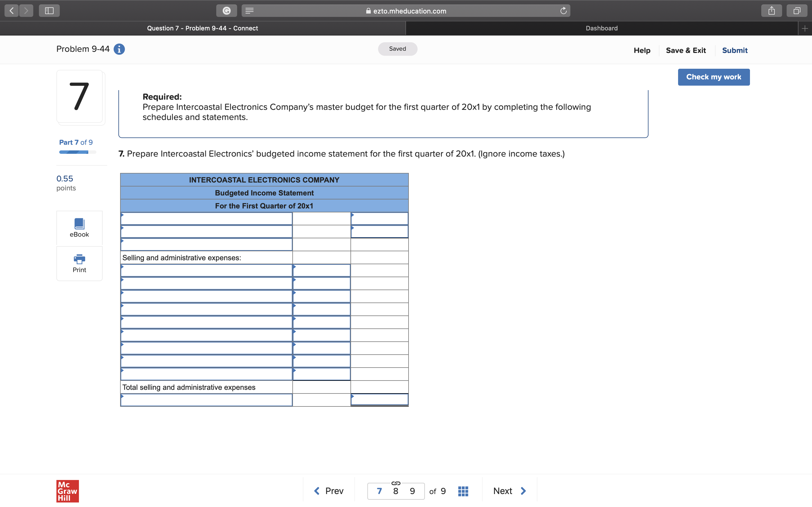Viewport: 812px width, 507px height.
Task: Click the Safari share icon
Action: (x=771, y=11)
